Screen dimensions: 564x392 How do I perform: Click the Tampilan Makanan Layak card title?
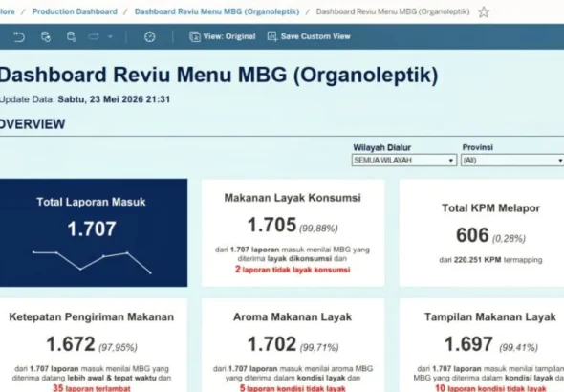tap(490, 316)
